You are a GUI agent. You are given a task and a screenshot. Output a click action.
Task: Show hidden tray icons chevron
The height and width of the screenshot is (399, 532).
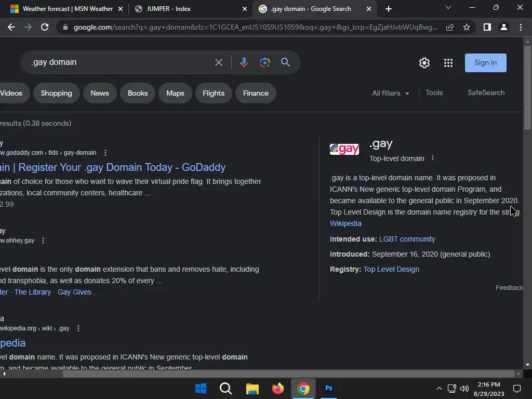(439, 389)
